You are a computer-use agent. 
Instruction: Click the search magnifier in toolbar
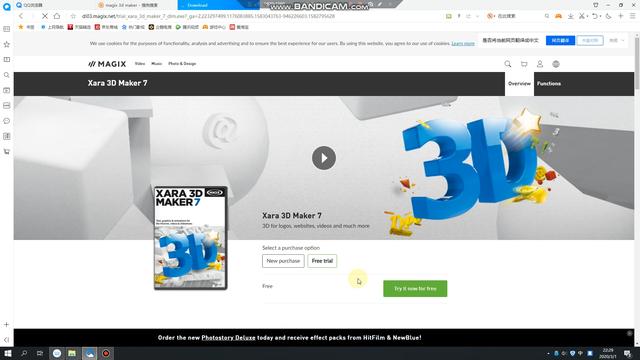(x=547, y=16)
